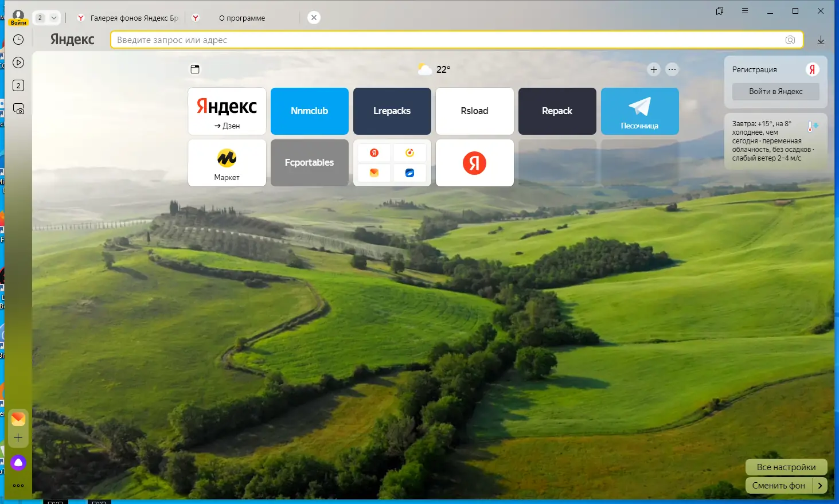This screenshot has width=839, height=504.
Task: Open Все настройки button
Action: 786,467
